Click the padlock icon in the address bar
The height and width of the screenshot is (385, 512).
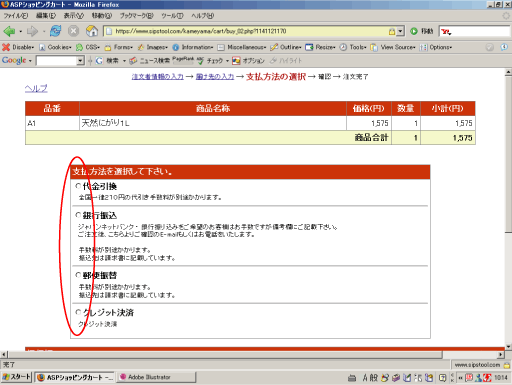392,31
